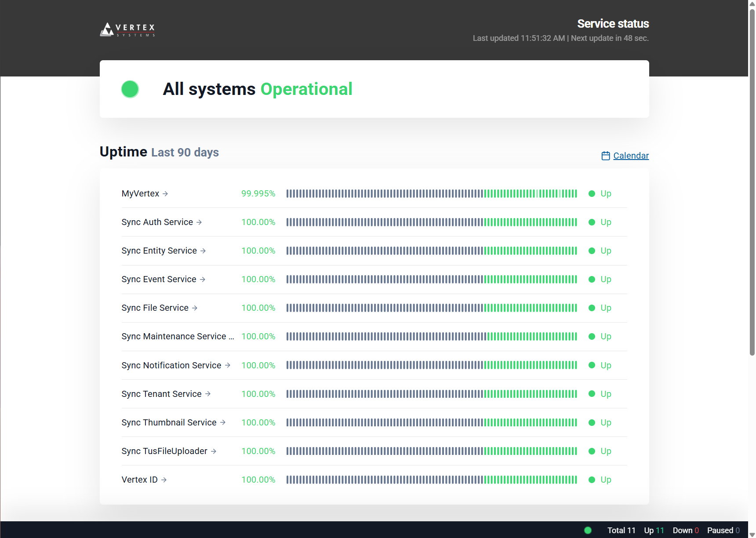Image resolution: width=756 pixels, height=538 pixels.
Task: Click the green status dot for MyVertex
Action: (592, 194)
